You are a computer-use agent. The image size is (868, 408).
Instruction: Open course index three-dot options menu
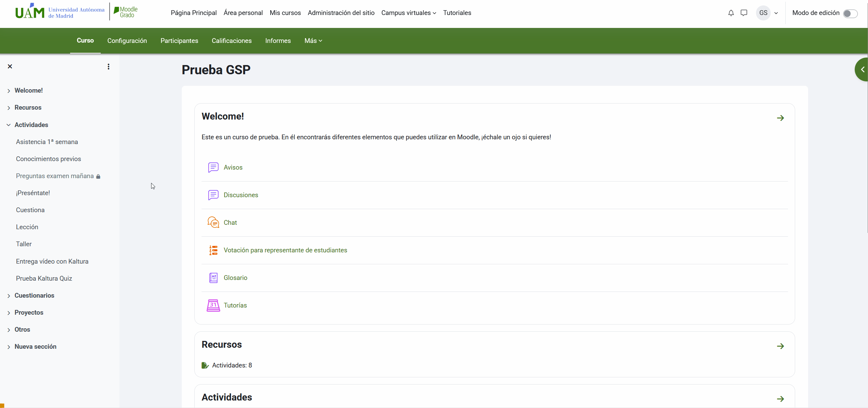(109, 66)
